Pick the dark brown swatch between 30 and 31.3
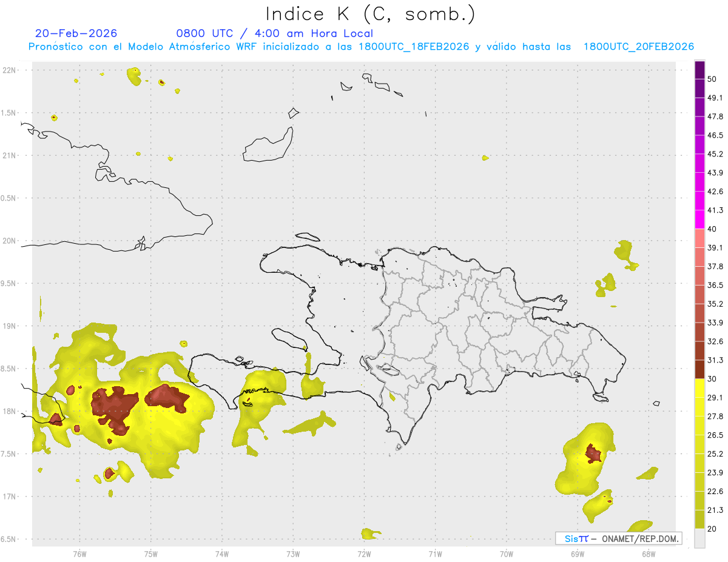The width and height of the screenshot is (728, 562). click(699, 370)
